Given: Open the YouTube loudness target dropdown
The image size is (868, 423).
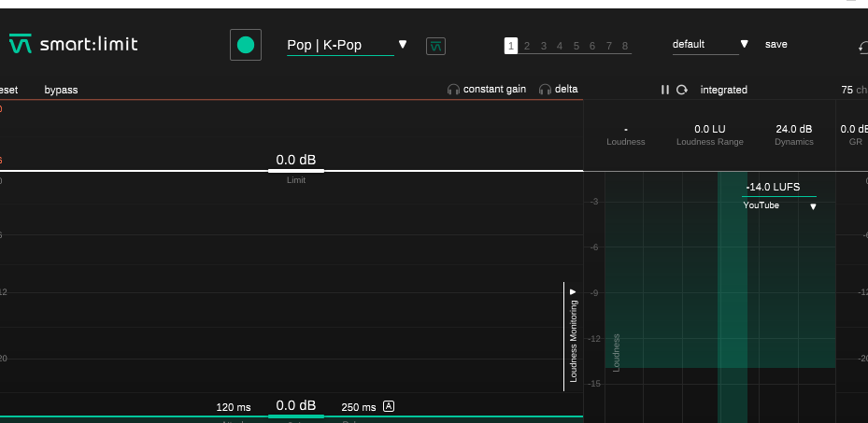Looking at the screenshot, I should [779, 205].
